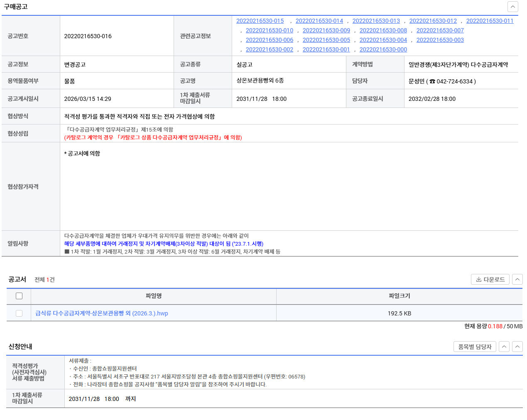Open related notice 20220216530-014

click(x=319, y=21)
